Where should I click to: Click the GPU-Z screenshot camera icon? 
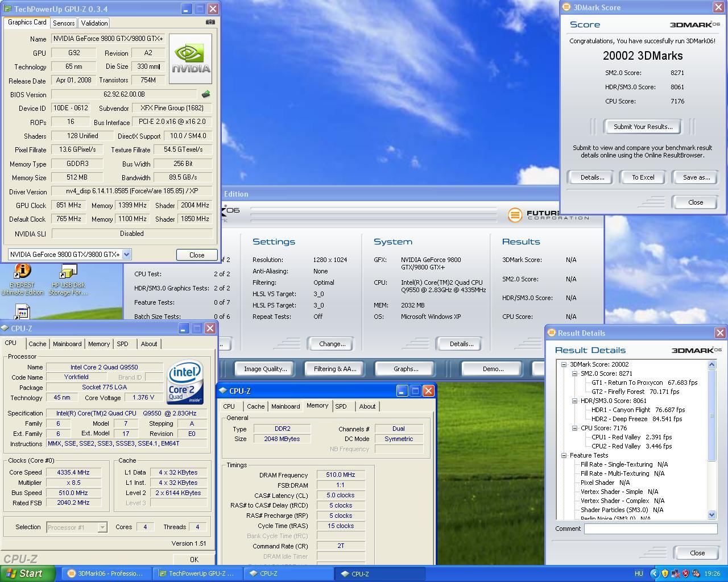[210, 22]
